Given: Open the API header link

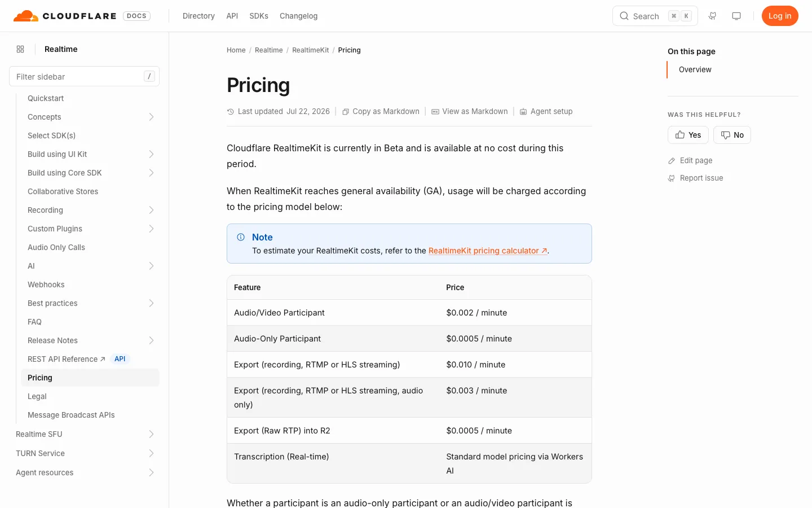Looking at the screenshot, I should coord(232,16).
